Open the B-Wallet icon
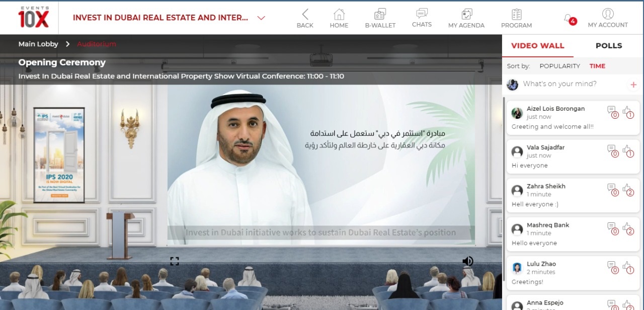Screen dimensions: 644x310 pyautogui.click(x=380, y=14)
